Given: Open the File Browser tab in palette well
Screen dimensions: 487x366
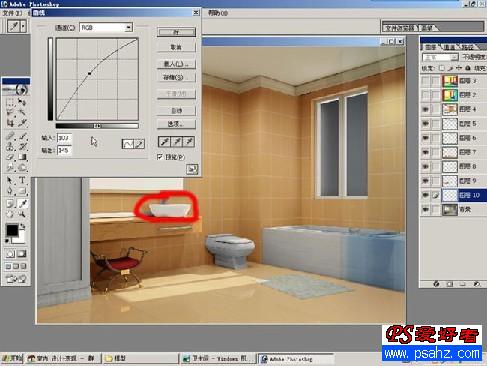Looking at the screenshot, I should click(x=400, y=28).
